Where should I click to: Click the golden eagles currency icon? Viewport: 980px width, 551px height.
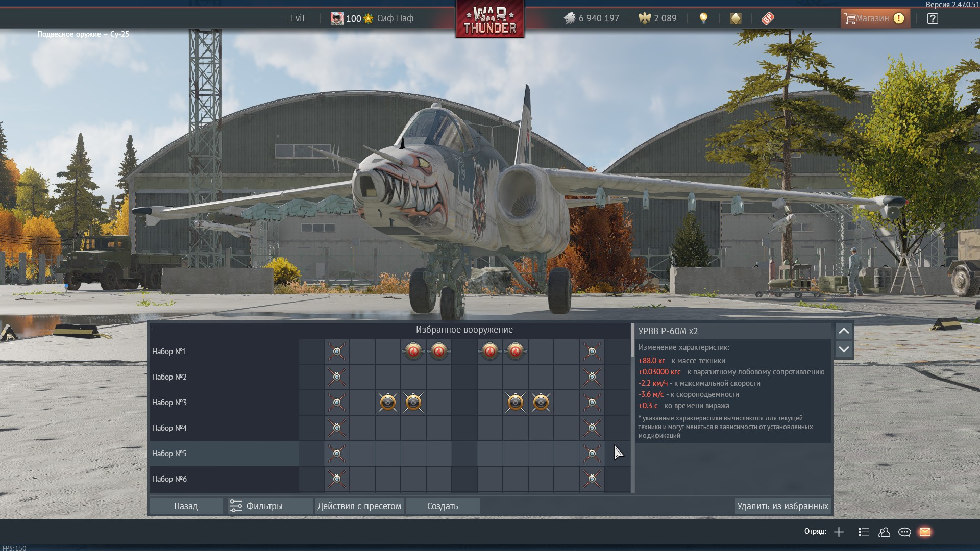[x=645, y=18]
